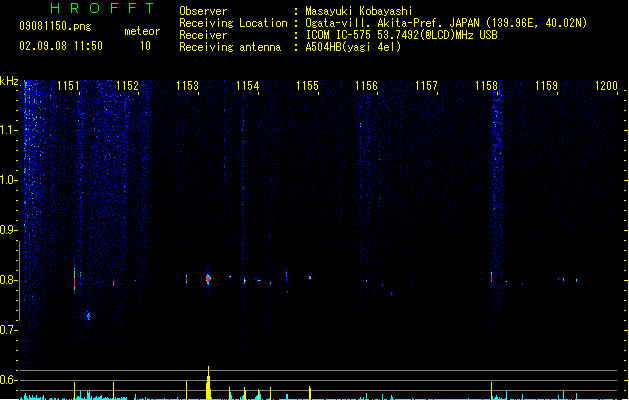Click the 'Receiver' field label
This screenshot has height=400, width=629.
[x=203, y=35]
